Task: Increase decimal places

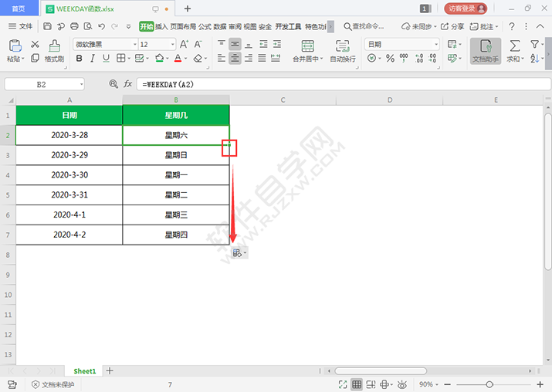Action: click(419, 58)
